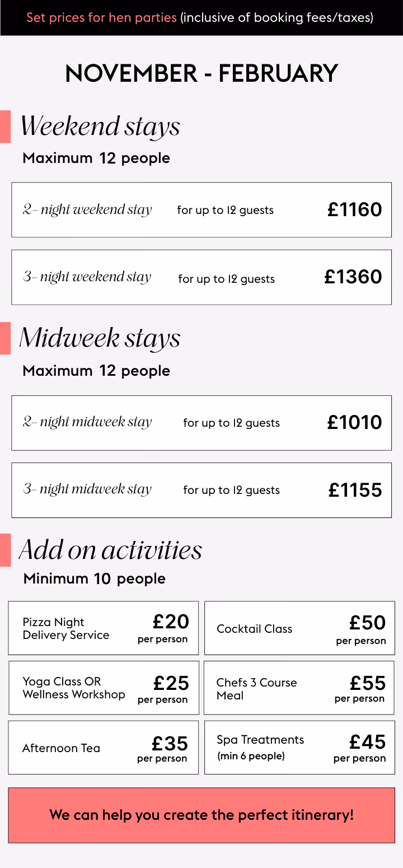The height and width of the screenshot is (868, 403).
Task: Select the Cocktail Class add-on
Action: click(x=299, y=628)
